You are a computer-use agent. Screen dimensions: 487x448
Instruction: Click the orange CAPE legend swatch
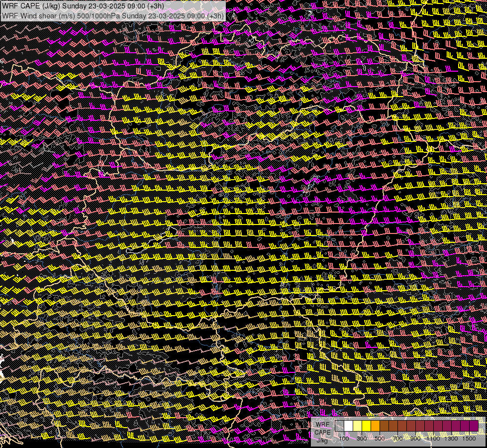[375, 426]
